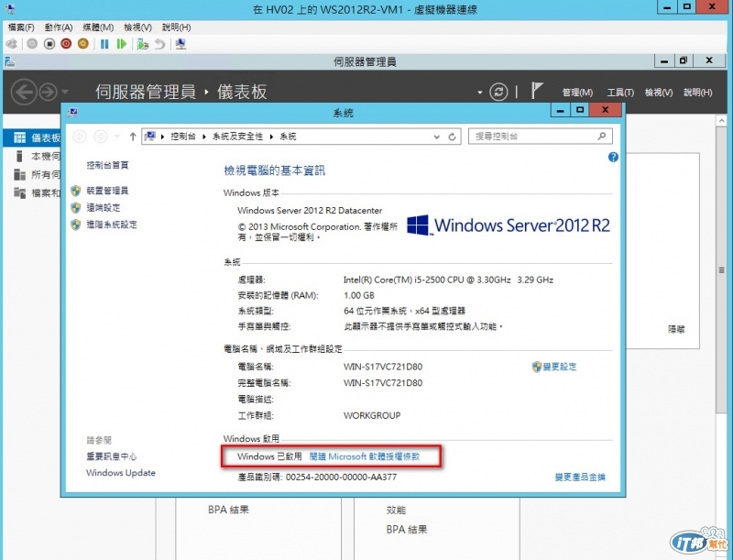Click inside the 搜尋控制台 search field
The width and height of the screenshot is (733, 560).
coord(540,136)
